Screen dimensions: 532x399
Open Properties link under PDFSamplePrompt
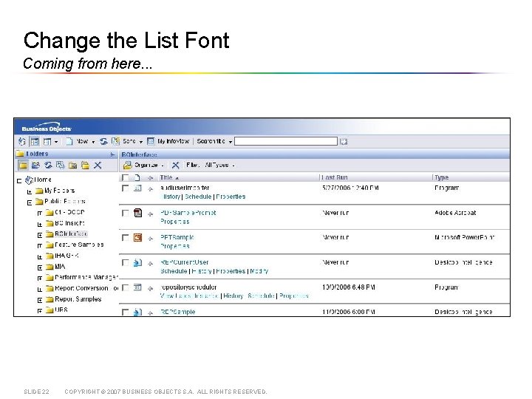coord(174,222)
